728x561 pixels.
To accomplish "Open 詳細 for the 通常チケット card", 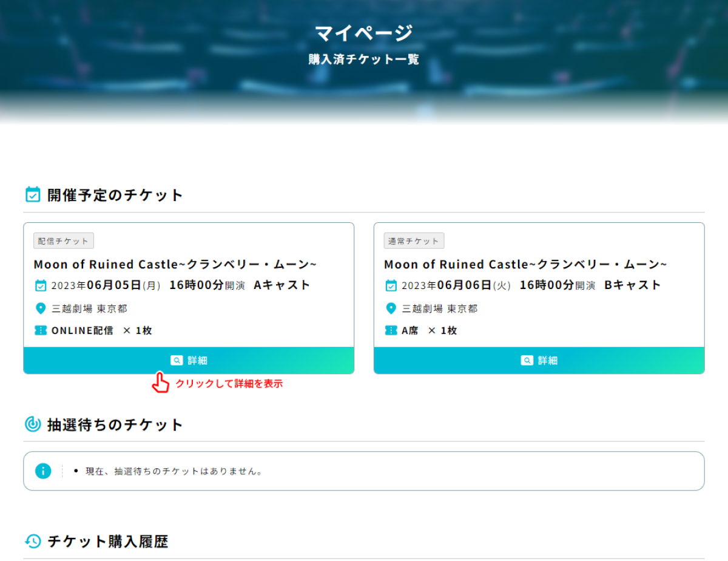I will coord(539,361).
